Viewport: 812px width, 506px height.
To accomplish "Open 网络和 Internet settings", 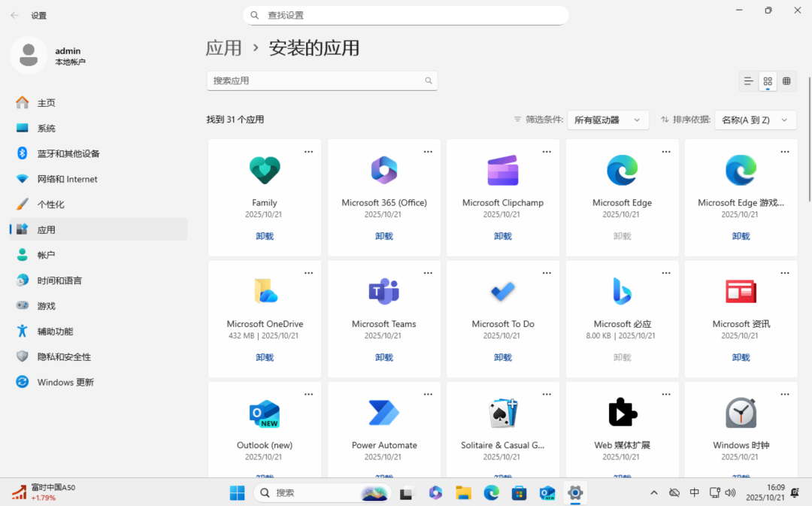I will (98, 179).
